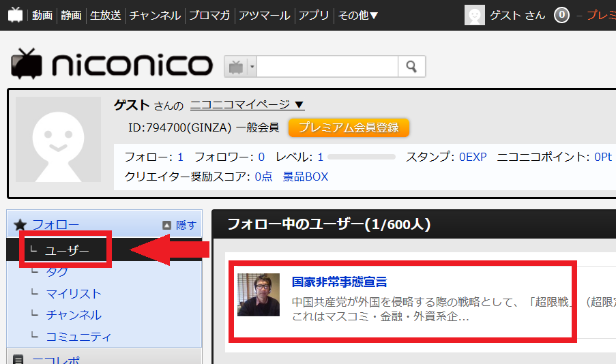Open ブロマガ in top menu

(x=210, y=15)
